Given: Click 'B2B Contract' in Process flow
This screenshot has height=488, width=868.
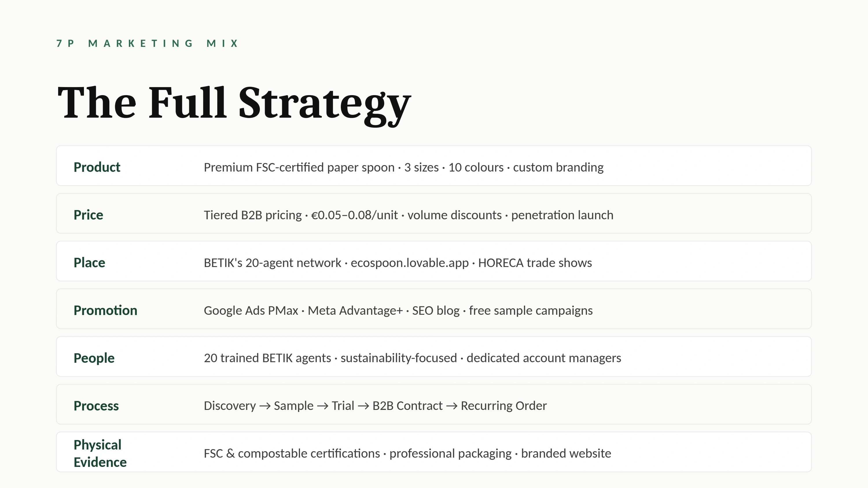Looking at the screenshot, I should (407, 406).
